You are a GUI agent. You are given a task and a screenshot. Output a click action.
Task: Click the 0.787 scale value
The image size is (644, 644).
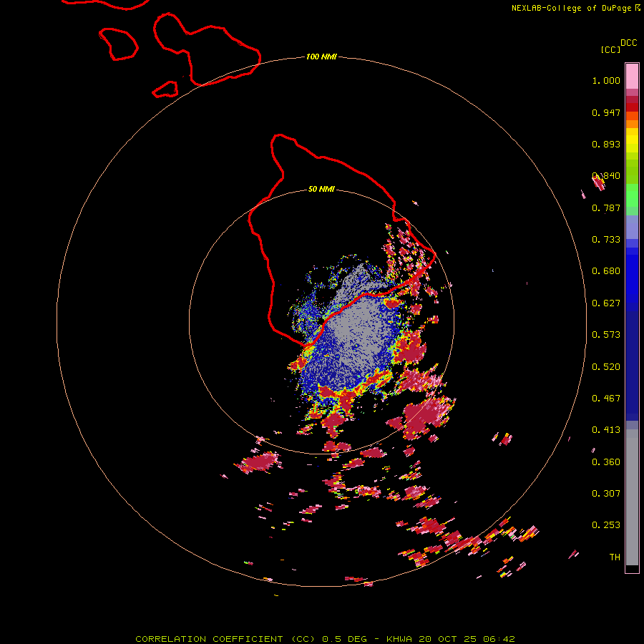606,208
